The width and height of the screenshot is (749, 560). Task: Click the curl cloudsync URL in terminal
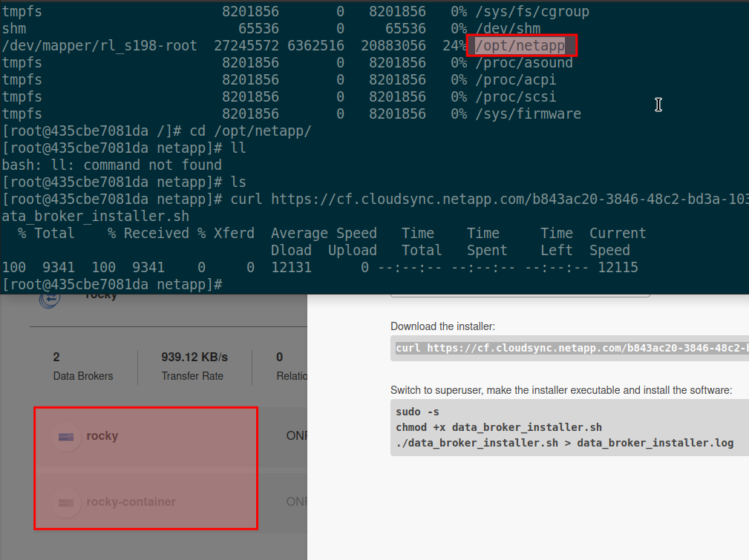510,199
